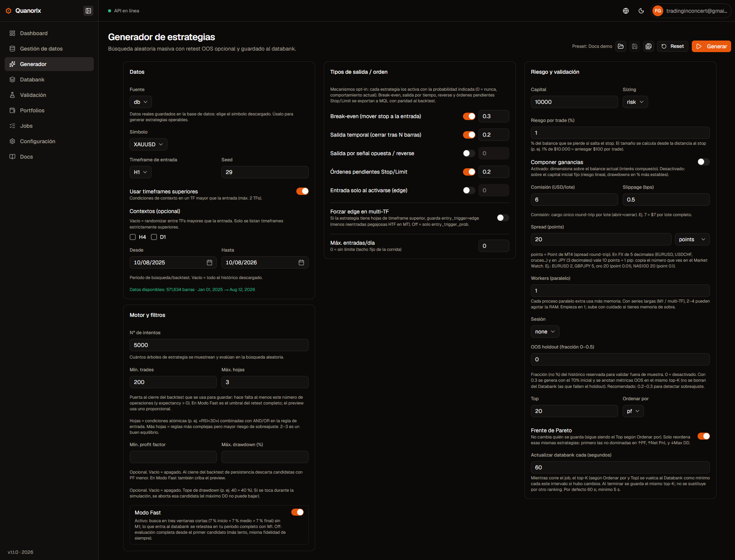Click the Generar button
Viewport: 735px width, 560px height.
(711, 46)
